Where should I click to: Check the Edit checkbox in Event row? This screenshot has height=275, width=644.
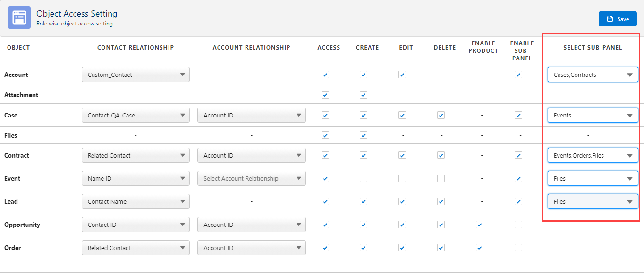point(402,178)
